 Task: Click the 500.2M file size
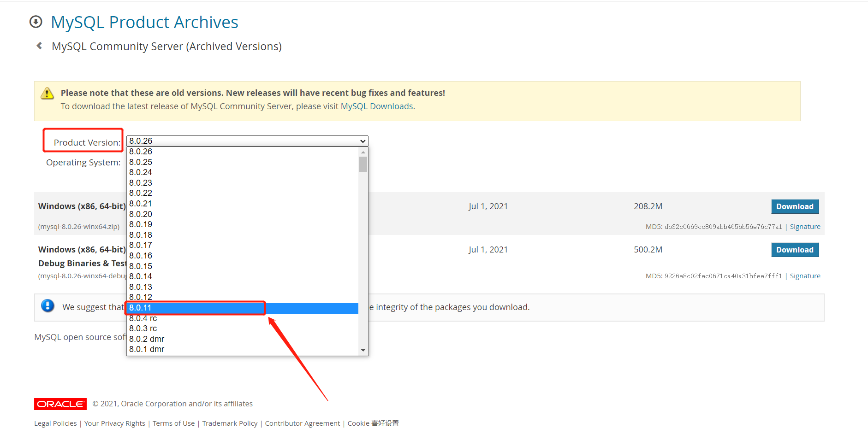coord(648,250)
